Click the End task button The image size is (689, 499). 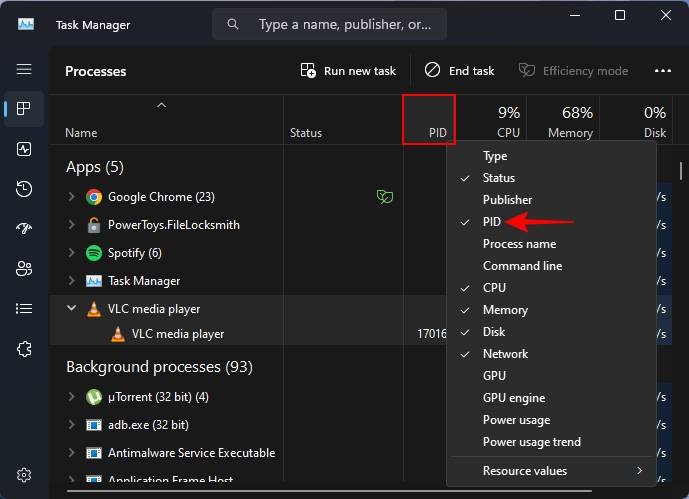[460, 71]
